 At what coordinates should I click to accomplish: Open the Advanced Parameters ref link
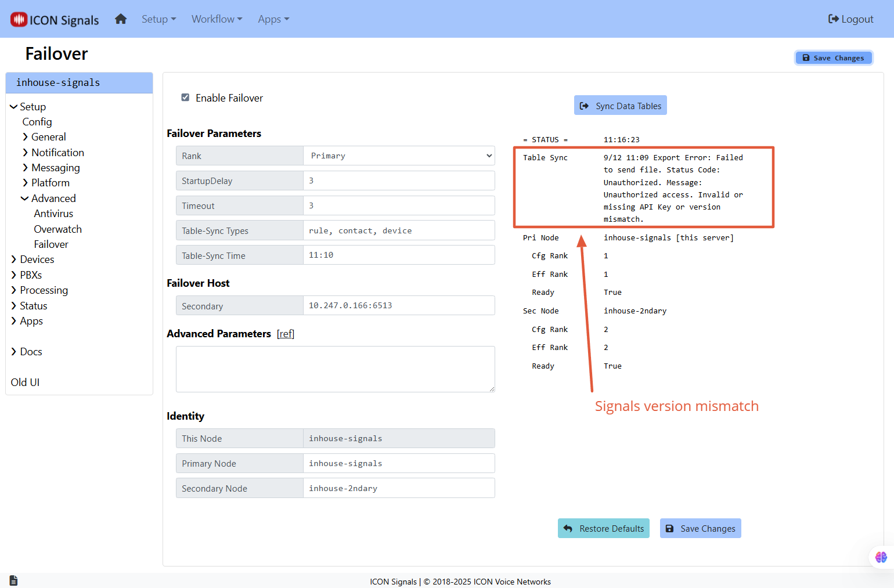[x=286, y=334]
